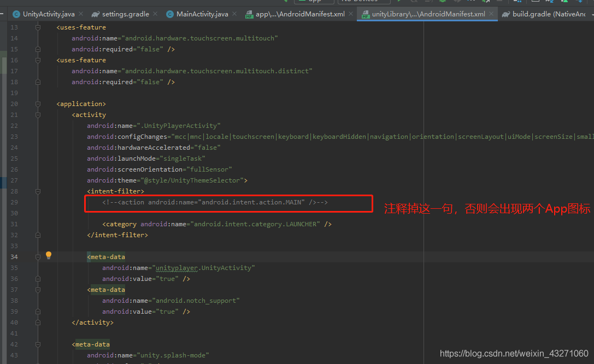This screenshot has height=364, width=594.
Task: Close the MainActivity.java tab
Action: click(234, 14)
